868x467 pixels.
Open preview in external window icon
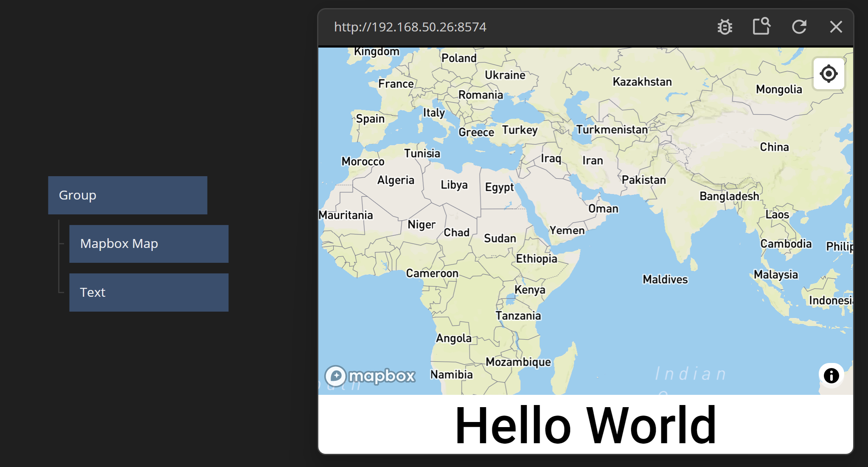[x=761, y=26]
